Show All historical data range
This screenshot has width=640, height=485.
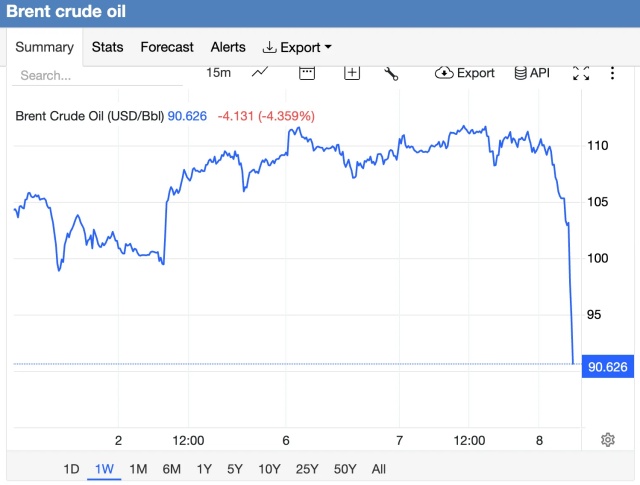pyautogui.click(x=378, y=469)
